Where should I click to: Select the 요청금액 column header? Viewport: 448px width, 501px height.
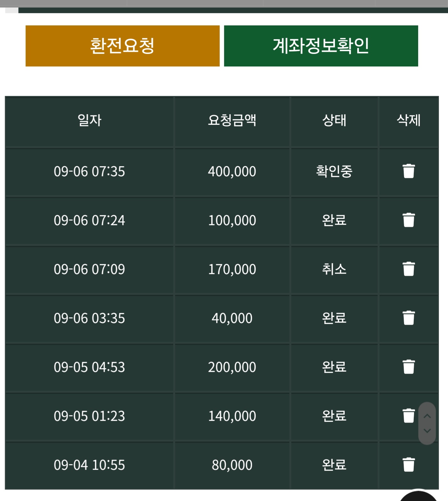tap(232, 121)
